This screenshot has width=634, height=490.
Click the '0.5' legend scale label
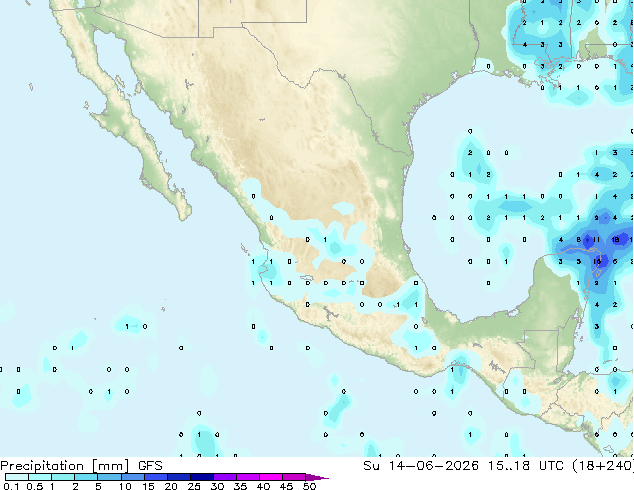click(x=35, y=486)
